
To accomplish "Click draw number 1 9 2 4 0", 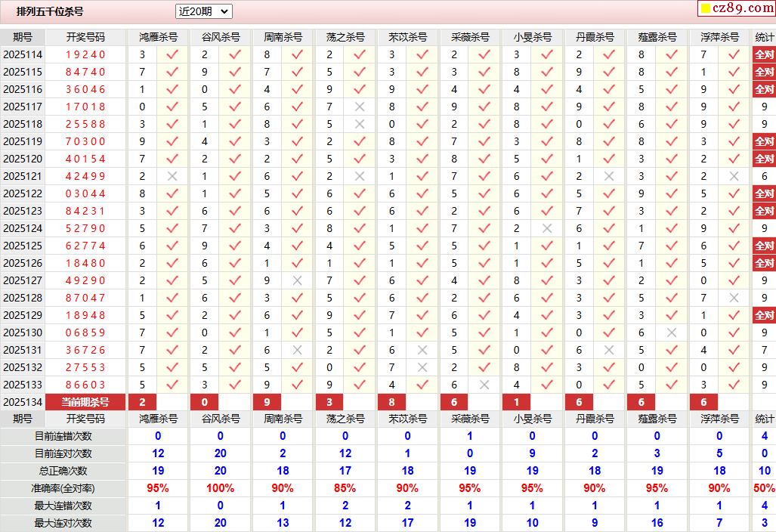I will click(x=85, y=54).
